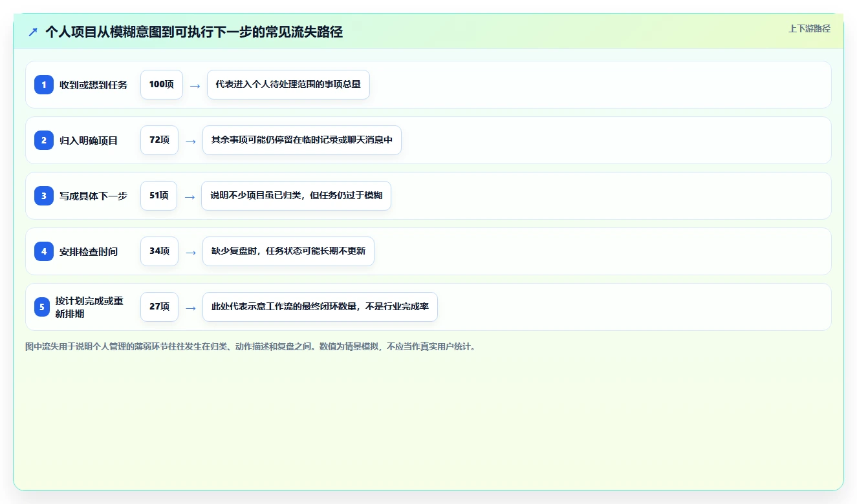This screenshot has width=857, height=504.
Task: Click the note 缺少复盘时，任务状态可能长期不更新
Action: point(288,251)
